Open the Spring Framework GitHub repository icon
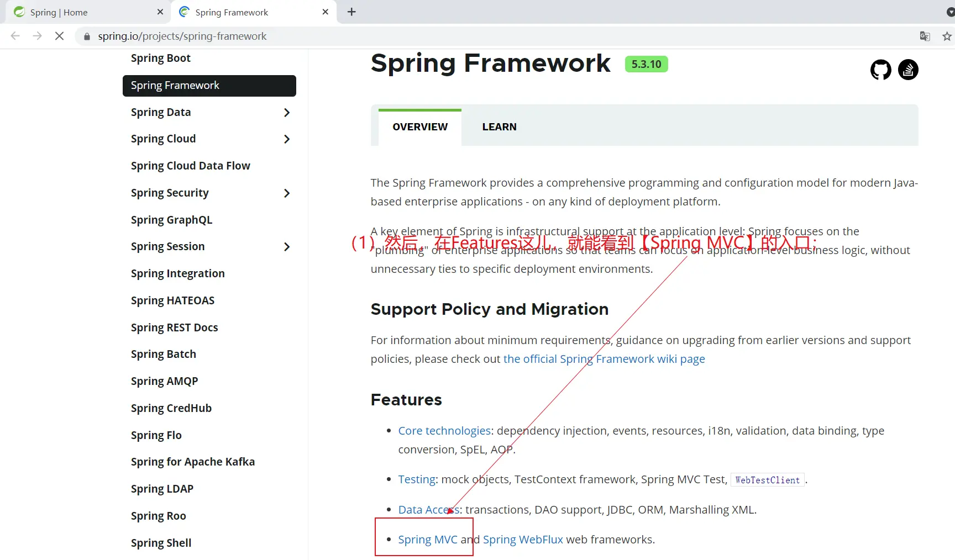 (x=881, y=70)
